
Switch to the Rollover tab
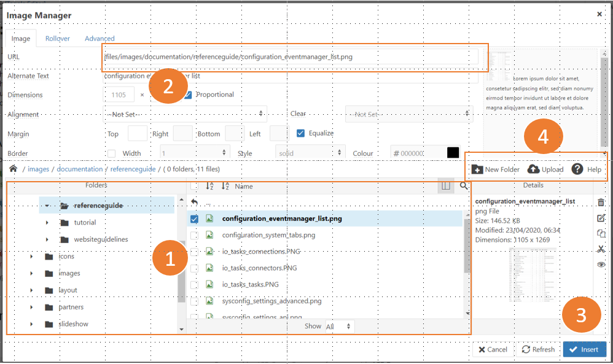[x=58, y=39]
